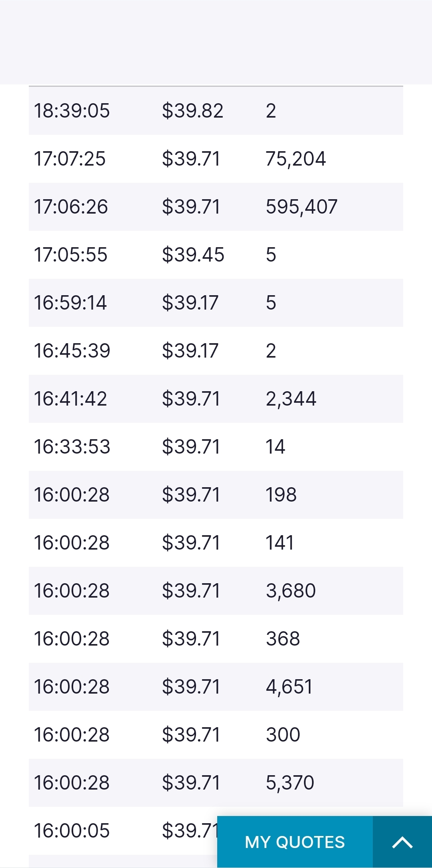The height and width of the screenshot is (868, 432).
Task: Click the 141 share volume entry
Action: 280,543
